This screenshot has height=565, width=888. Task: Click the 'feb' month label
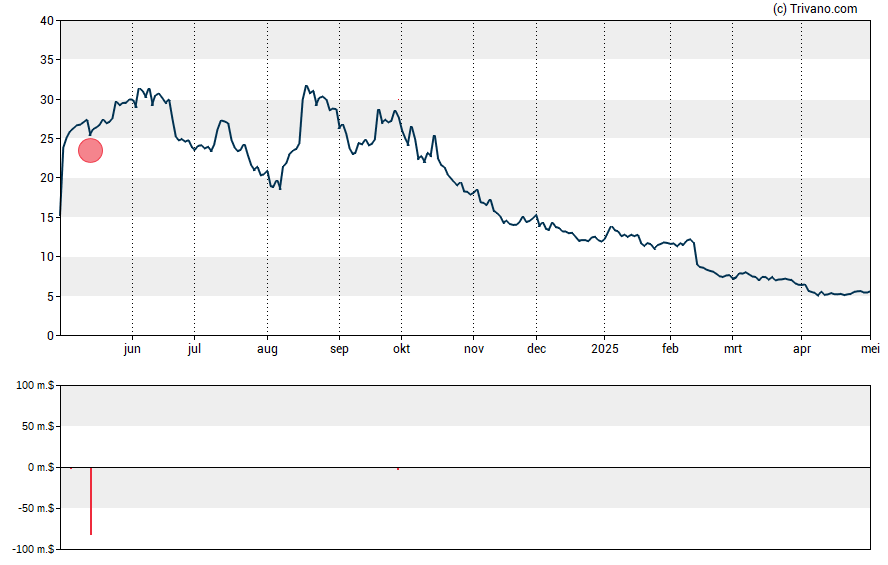(x=671, y=349)
